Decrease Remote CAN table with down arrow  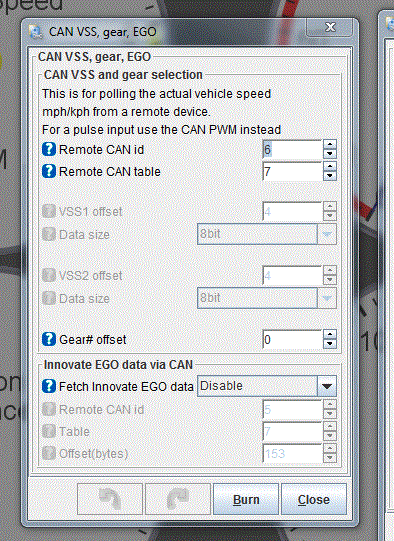pyautogui.click(x=330, y=176)
